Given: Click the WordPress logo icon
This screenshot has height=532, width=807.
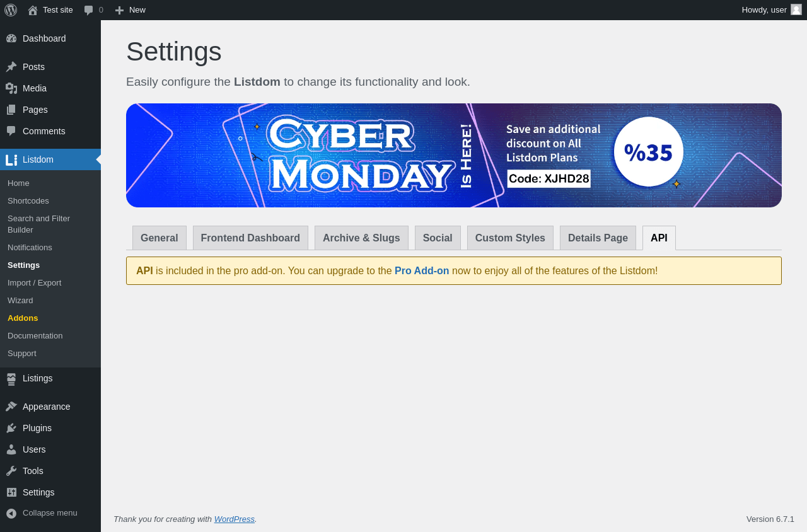Looking at the screenshot, I should pyautogui.click(x=11, y=10).
